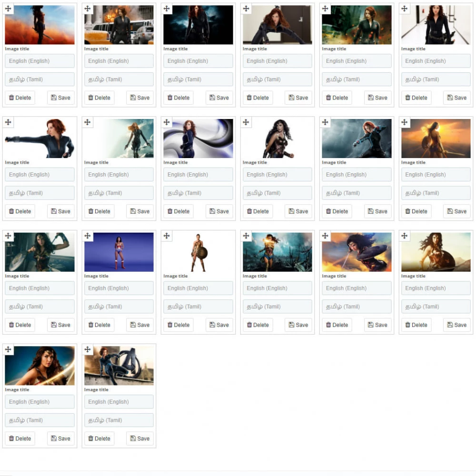
Task: Open the crouching-by-door Black Widow thumbnail
Action: 278,25
